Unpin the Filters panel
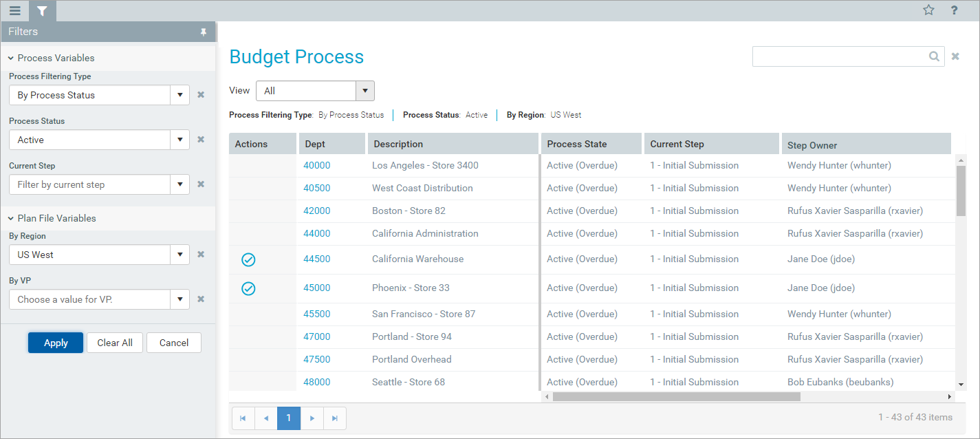 pos(203,32)
